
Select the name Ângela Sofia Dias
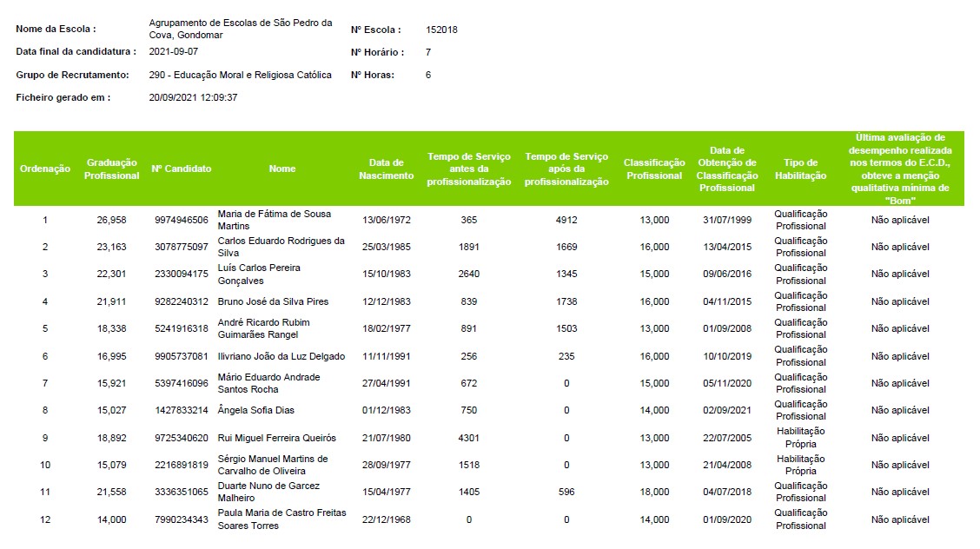[258, 411]
